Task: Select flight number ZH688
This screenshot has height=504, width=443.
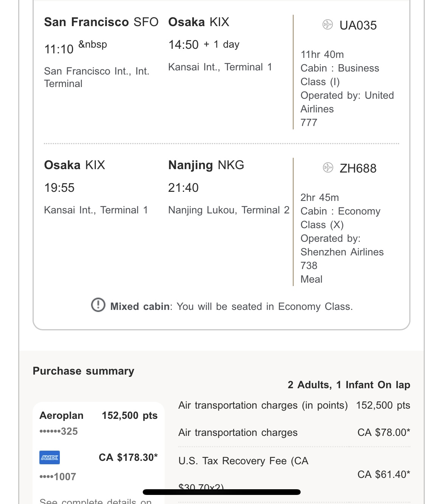Action: [x=358, y=168]
